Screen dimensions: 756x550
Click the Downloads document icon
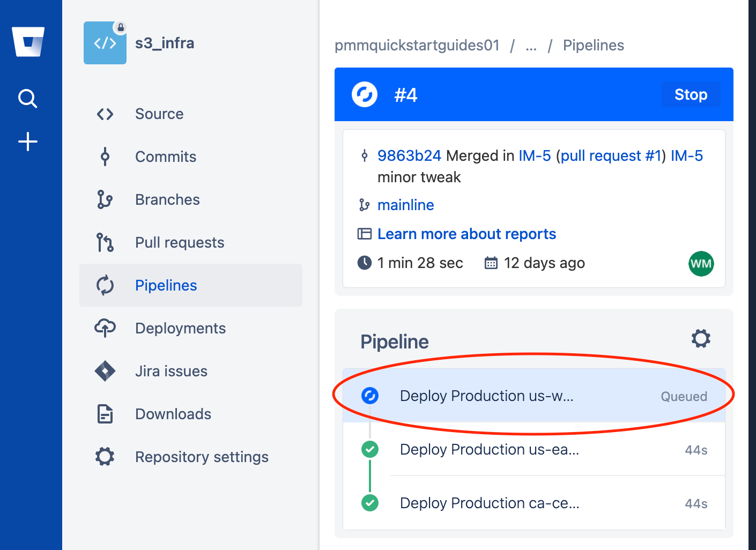pyautogui.click(x=105, y=414)
